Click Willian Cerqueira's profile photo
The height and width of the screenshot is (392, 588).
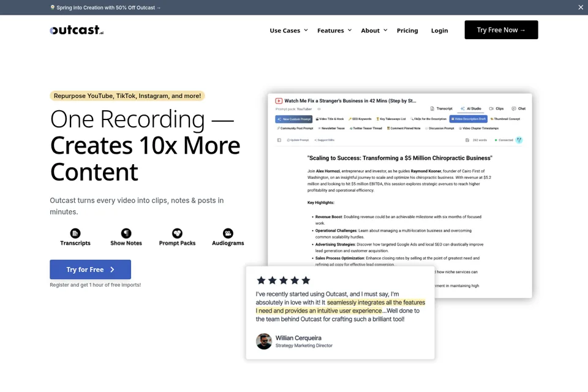coord(264,341)
